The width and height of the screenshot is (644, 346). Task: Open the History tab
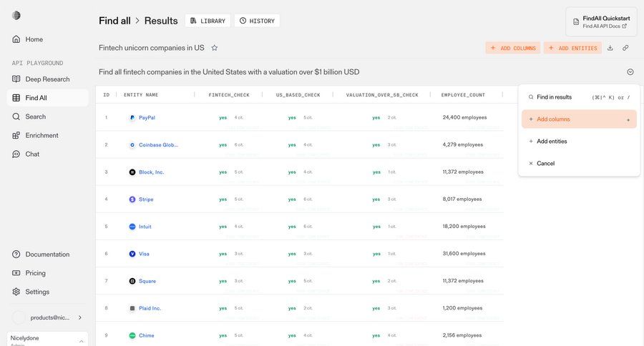pos(257,21)
